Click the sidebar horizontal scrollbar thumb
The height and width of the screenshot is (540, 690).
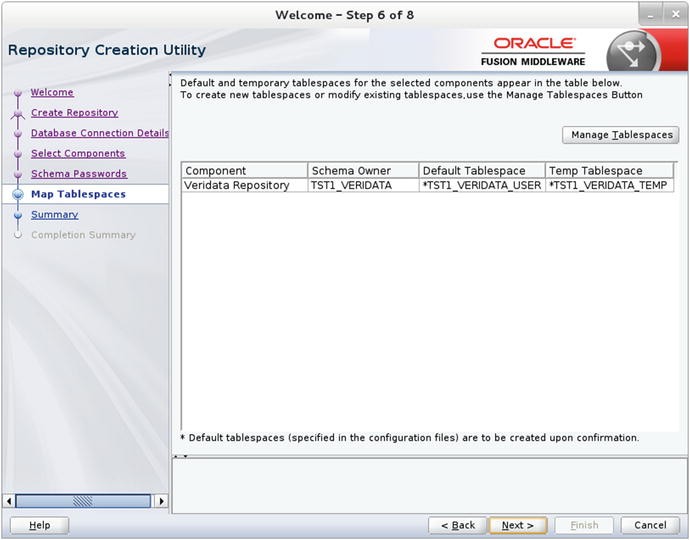tap(83, 501)
